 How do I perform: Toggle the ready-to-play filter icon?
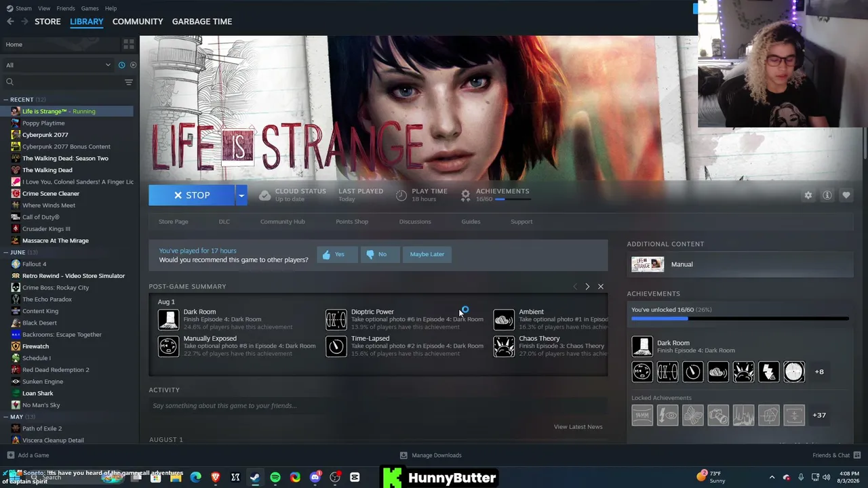[x=133, y=65]
